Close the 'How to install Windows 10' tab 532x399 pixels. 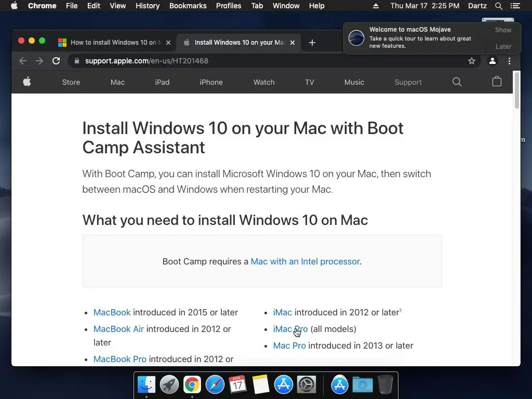coord(168,43)
